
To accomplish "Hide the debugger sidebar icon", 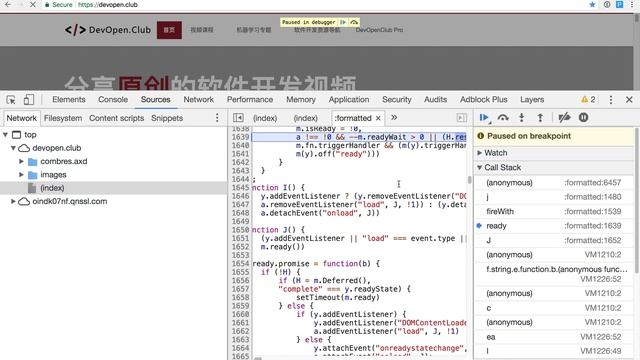I will pyautogui.click(x=461, y=118).
